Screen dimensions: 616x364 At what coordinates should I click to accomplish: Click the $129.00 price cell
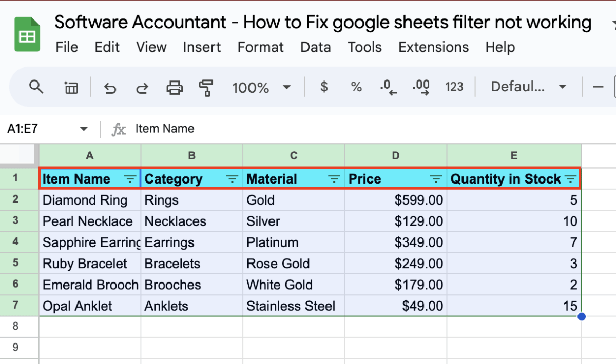click(396, 221)
